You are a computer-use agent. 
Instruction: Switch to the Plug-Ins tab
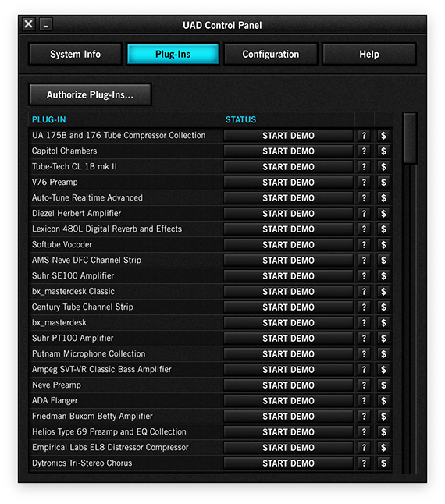pyautogui.click(x=173, y=54)
